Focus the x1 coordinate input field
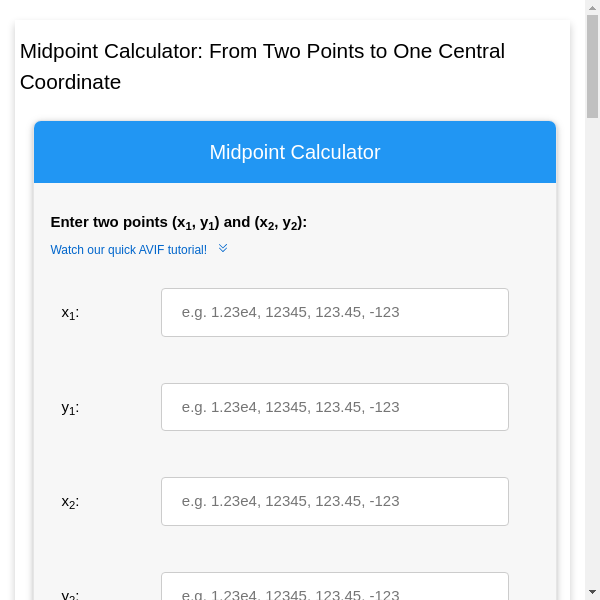This screenshot has height=600, width=600. [x=334, y=312]
